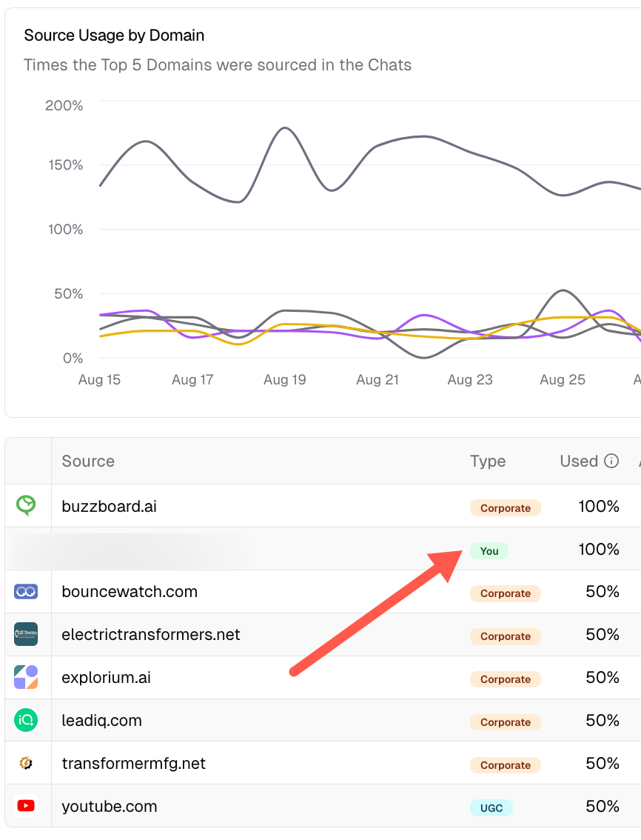Screen dimensions: 641x840
Task: Click the leadiq.com favicon icon
Action: [x=26, y=720]
